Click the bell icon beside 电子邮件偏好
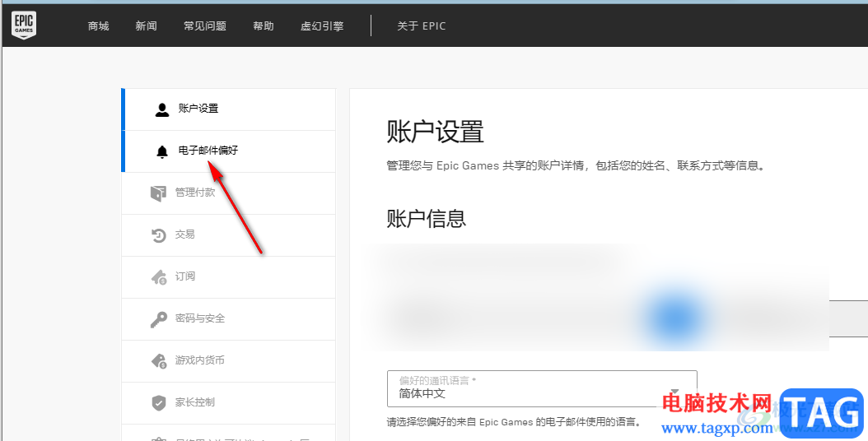868x441 pixels. (x=162, y=151)
